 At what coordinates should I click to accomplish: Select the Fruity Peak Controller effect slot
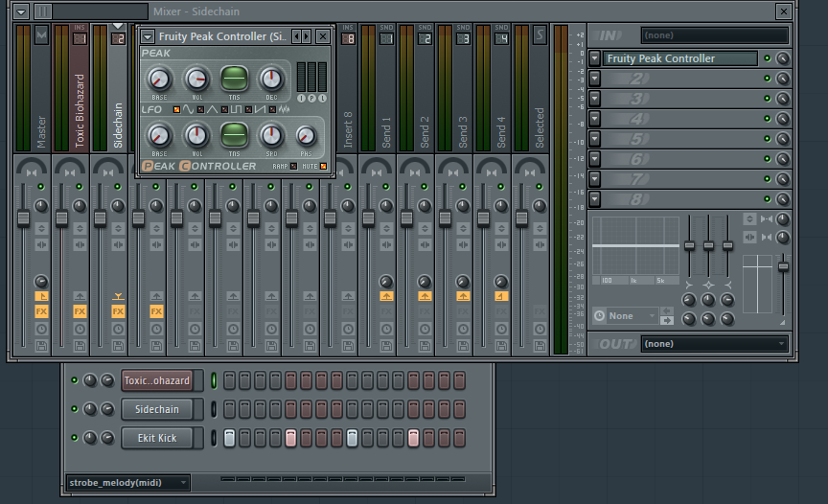[x=680, y=58]
